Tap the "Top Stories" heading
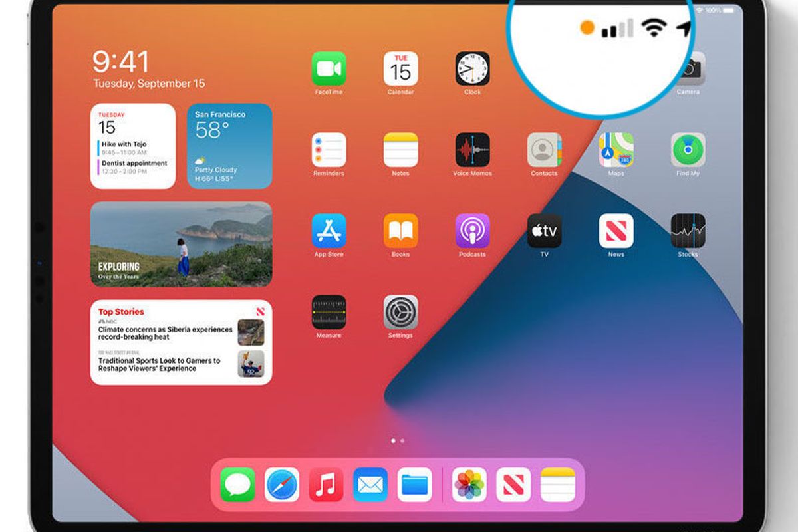Viewport: 798px width, 532px height. tap(121, 311)
